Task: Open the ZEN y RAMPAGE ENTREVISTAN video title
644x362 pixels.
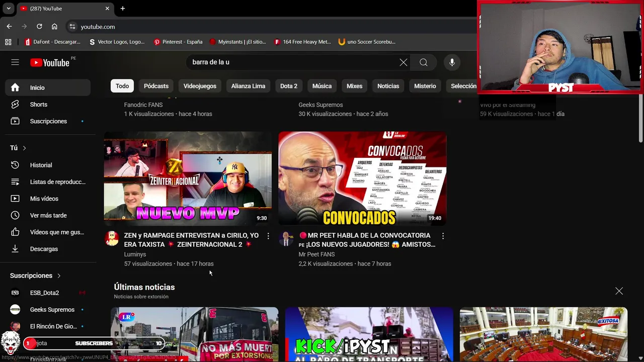Action: pyautogui.click(x=191, y=240)
